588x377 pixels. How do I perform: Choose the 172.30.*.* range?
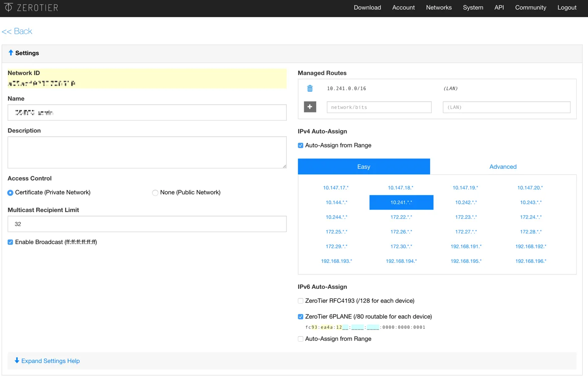(401, 246)
